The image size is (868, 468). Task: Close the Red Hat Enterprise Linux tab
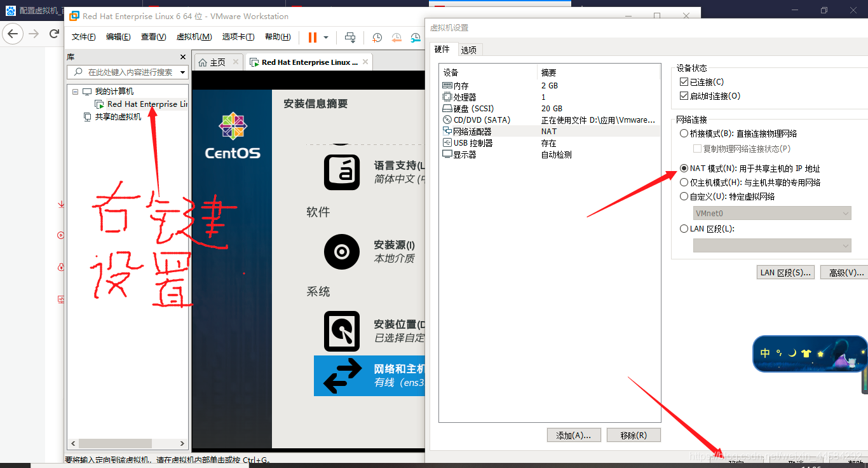[x=365, y=62]
